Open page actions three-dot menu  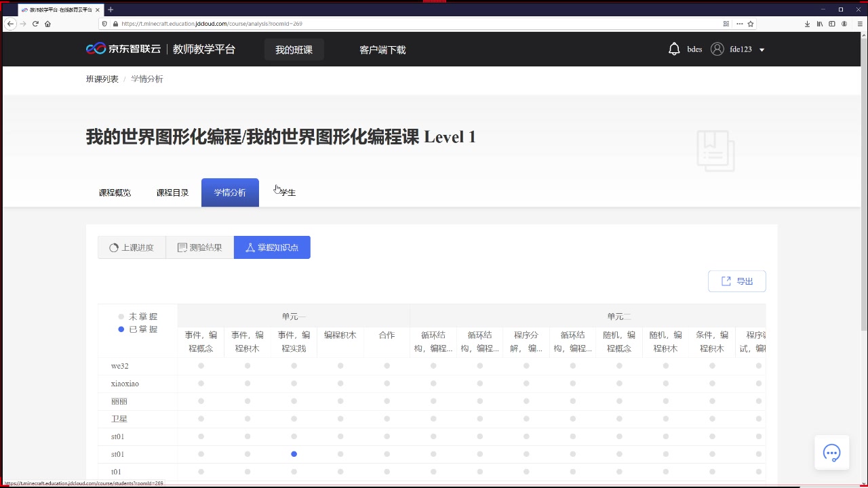[739, 24]
